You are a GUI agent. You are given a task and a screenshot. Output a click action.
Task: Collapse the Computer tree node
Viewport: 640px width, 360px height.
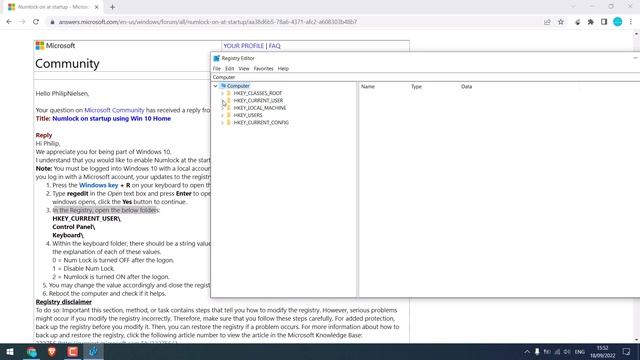pos(216,86)
